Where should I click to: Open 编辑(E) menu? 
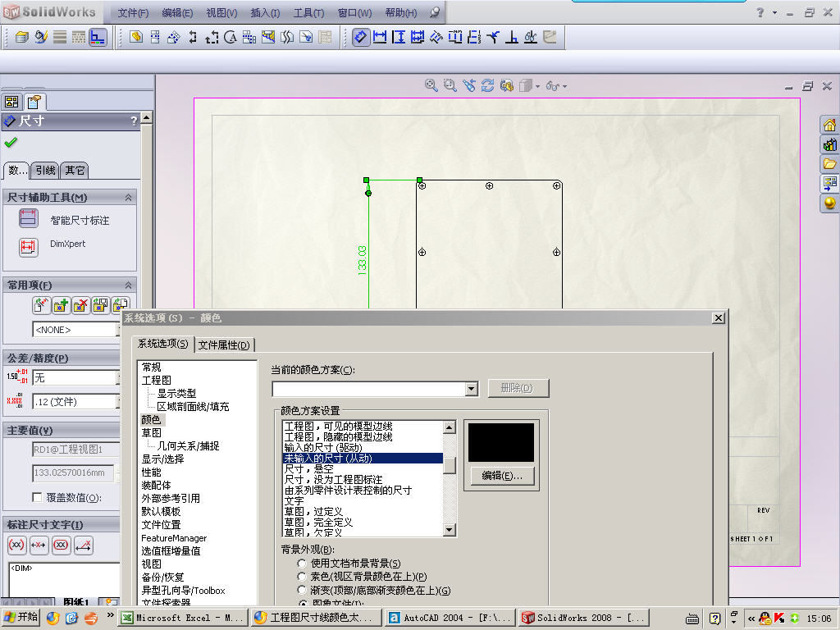tap(177, 13)
